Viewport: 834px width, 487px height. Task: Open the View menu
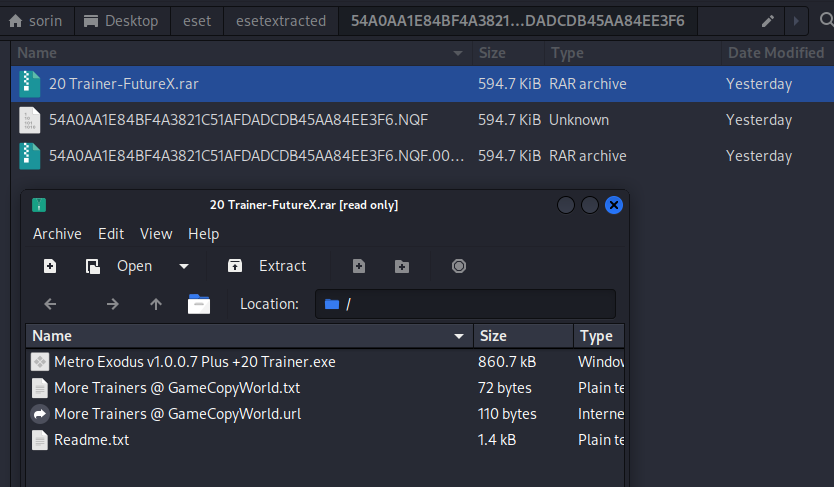coord(156,234)
